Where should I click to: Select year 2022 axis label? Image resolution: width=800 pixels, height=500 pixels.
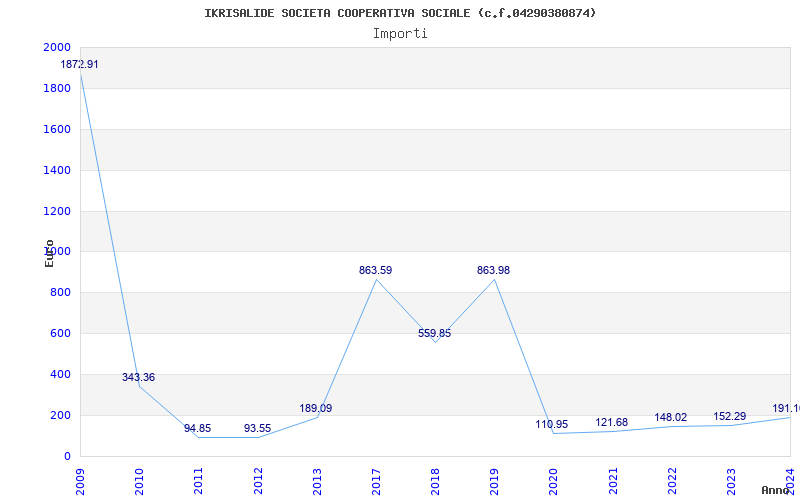click(672, 481)
